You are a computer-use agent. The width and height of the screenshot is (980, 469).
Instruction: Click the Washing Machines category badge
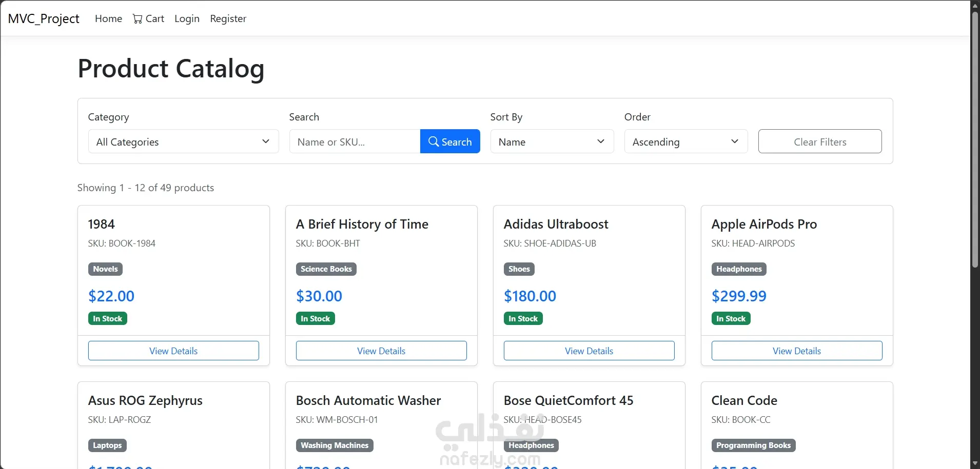click(335, 445)
